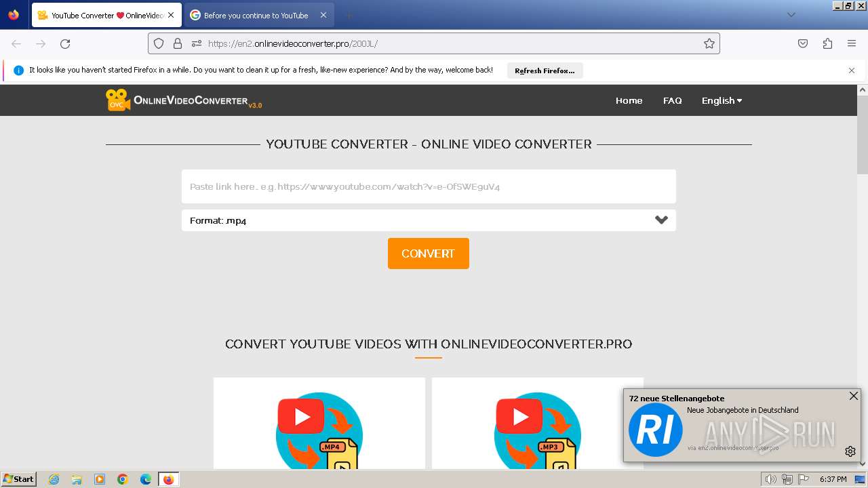Viewport: 868px width, 488px height.
Task: Switch to YouTube Converter OnlineVideo tab
Action: click(x=106, y=15)
